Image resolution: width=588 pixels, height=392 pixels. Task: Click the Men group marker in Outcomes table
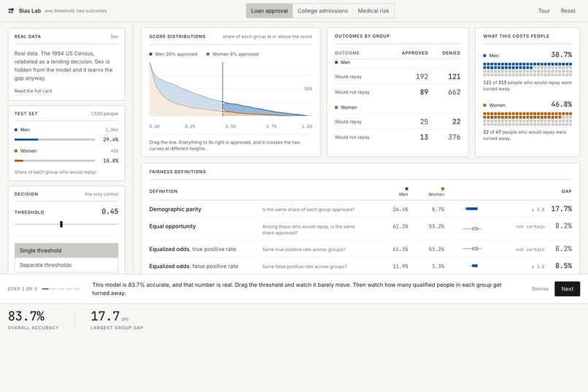click(336, 62)
